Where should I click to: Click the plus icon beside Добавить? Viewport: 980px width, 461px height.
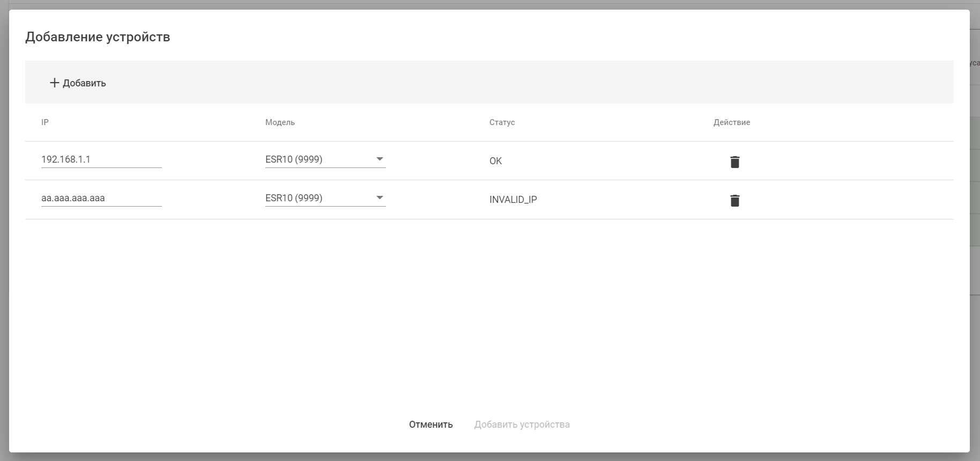coord(54,83)
